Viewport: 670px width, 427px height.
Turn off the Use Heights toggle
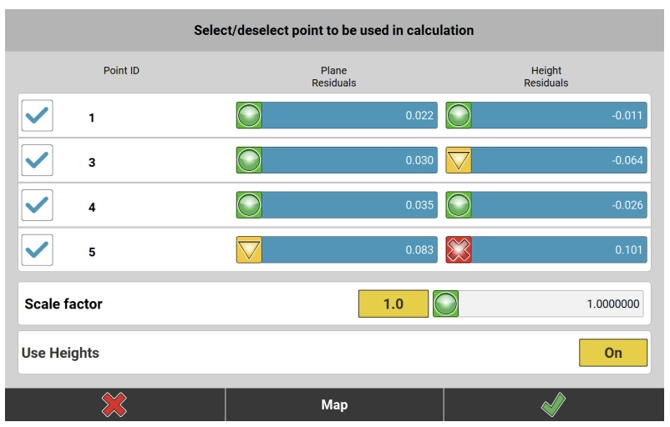point(612,352)
